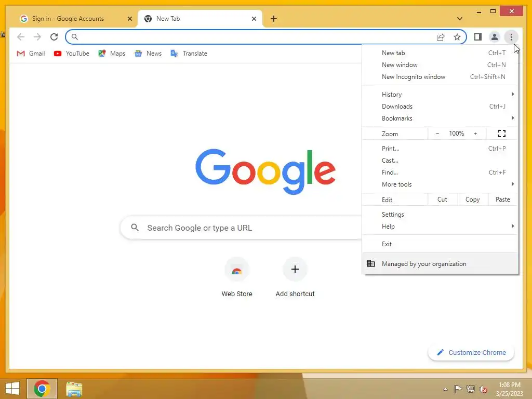Click Managed by your organization

[x=440, y=263]
